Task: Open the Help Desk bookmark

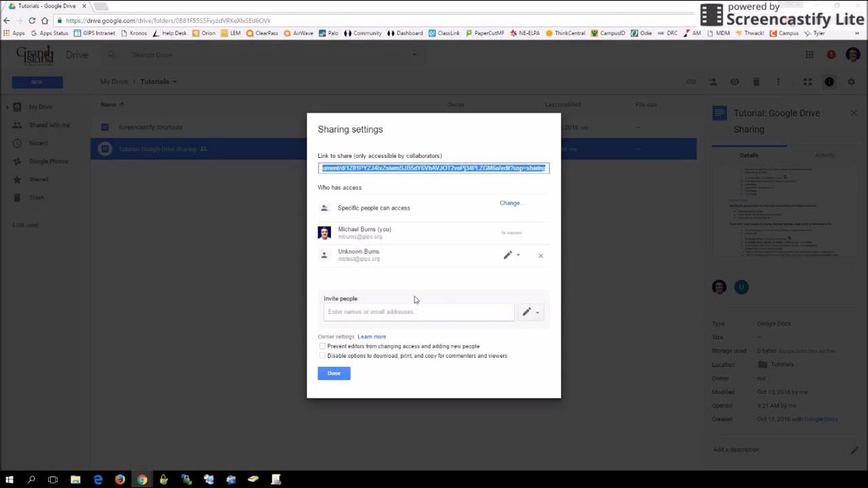Action: coord(170,33)
